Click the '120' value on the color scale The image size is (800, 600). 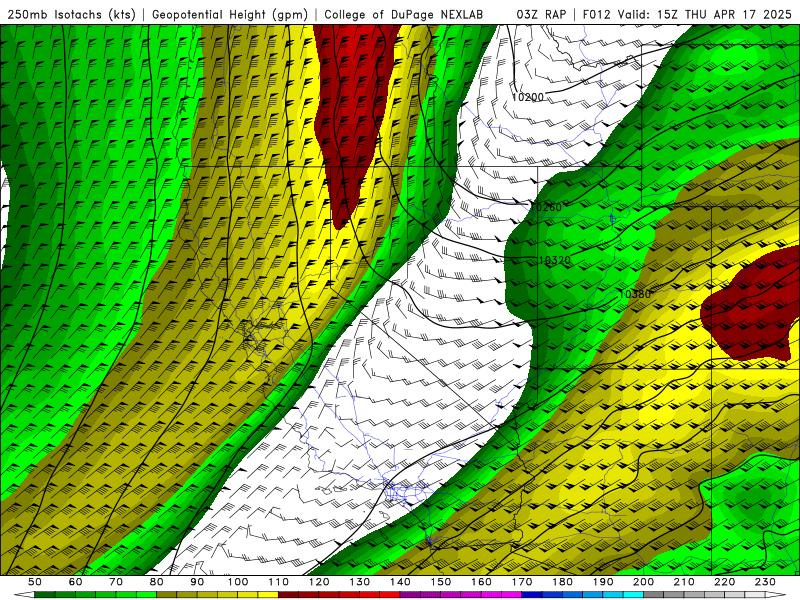tap(319, 582)
